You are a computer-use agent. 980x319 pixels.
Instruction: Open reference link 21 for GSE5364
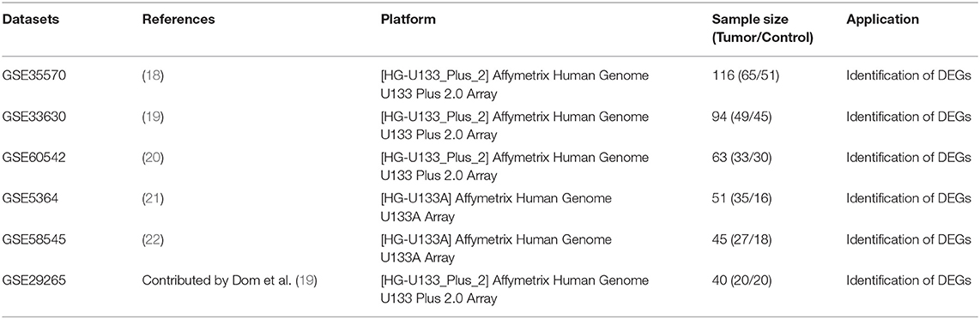153,198
